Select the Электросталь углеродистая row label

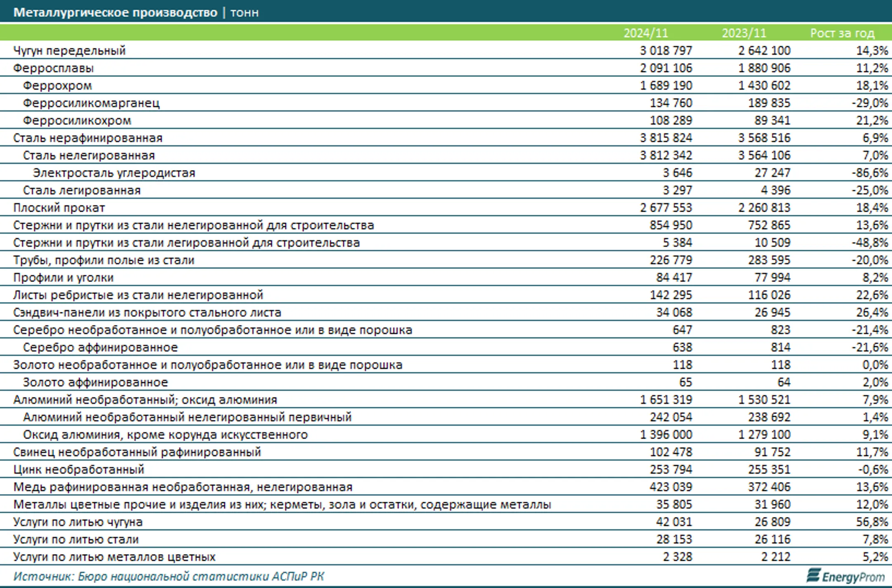[114, 172]
